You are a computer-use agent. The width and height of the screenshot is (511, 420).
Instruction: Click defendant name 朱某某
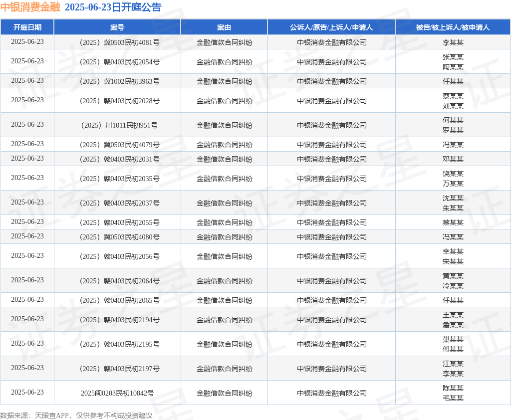point(453,208)
